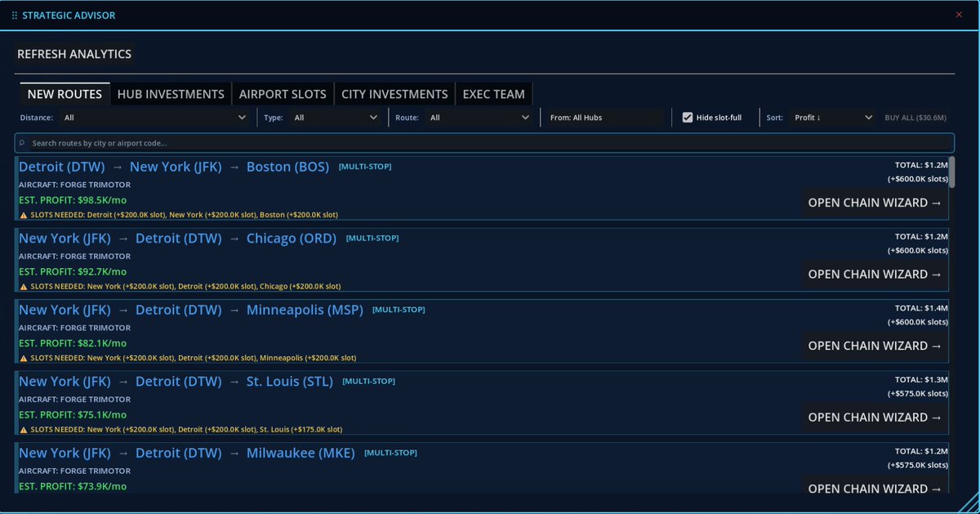Toggle the Hide slot-full checkbox
The height and width of the screenshot is (514, 980).
tap(688, 118)
